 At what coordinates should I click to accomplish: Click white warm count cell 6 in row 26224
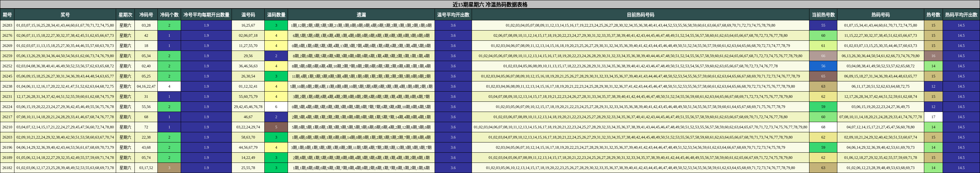point(276,107)
